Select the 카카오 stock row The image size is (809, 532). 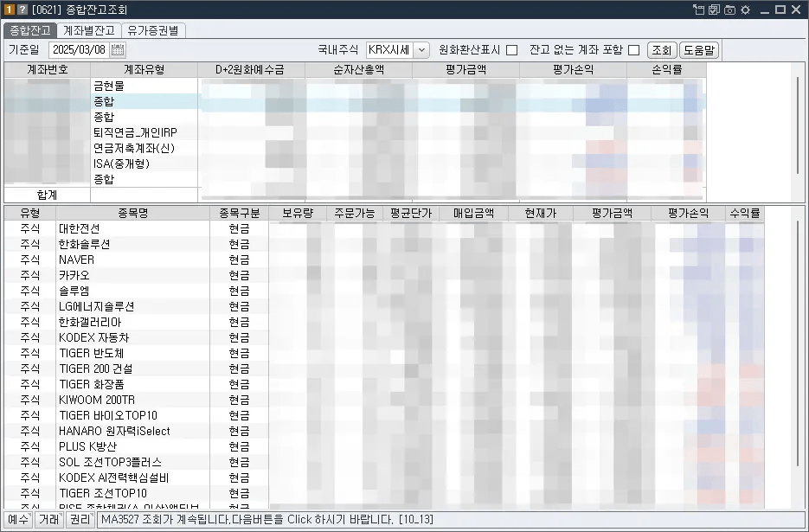(384, 275)
